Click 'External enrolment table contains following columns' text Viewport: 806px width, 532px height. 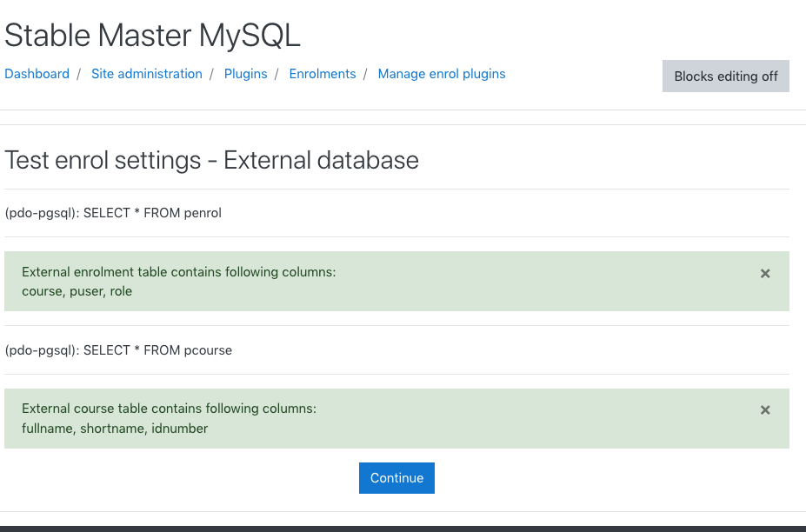[179, 272]
